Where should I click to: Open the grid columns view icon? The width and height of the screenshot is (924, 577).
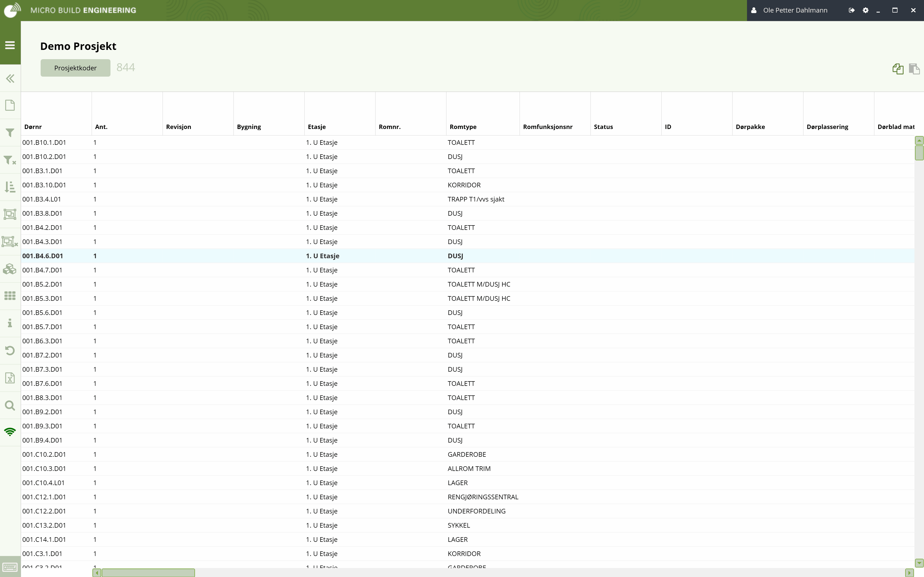10,296
